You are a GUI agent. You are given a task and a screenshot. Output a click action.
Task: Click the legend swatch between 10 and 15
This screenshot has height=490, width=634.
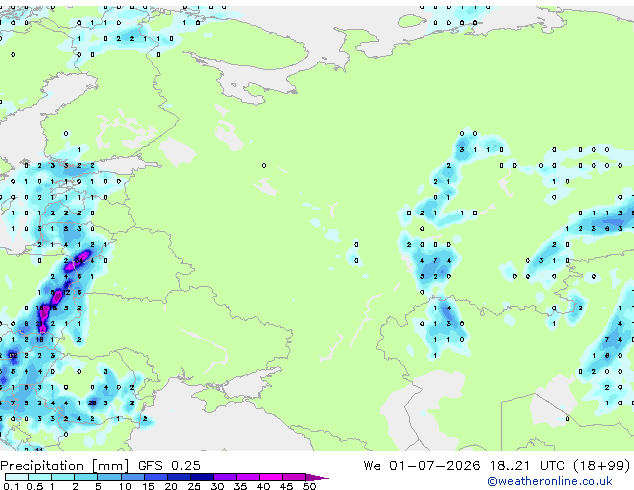click(132, 477)
